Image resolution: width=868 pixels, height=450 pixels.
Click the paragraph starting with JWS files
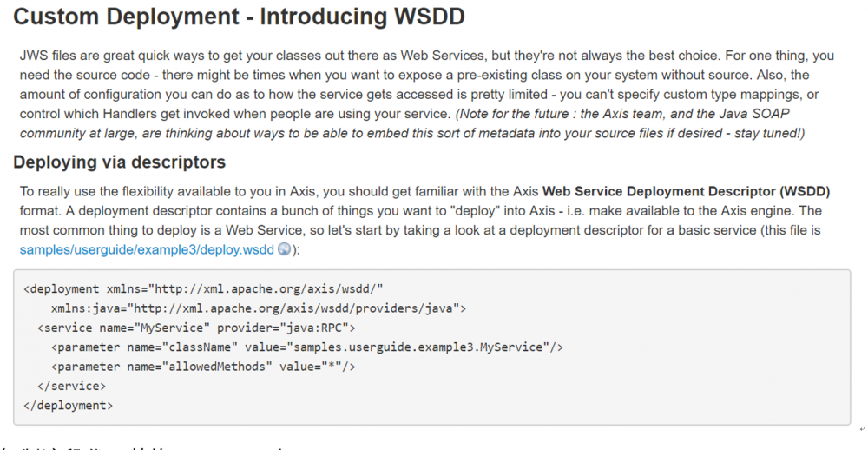click(425, 84)
